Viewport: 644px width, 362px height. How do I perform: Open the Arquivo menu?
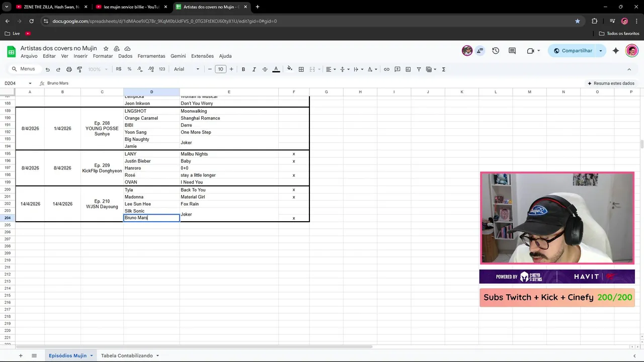tap(29, 56)
